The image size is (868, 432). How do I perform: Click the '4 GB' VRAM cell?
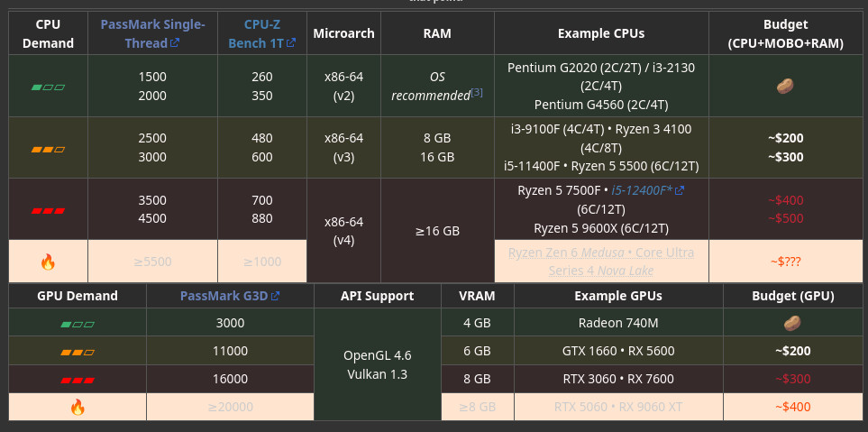click(477, 323)
